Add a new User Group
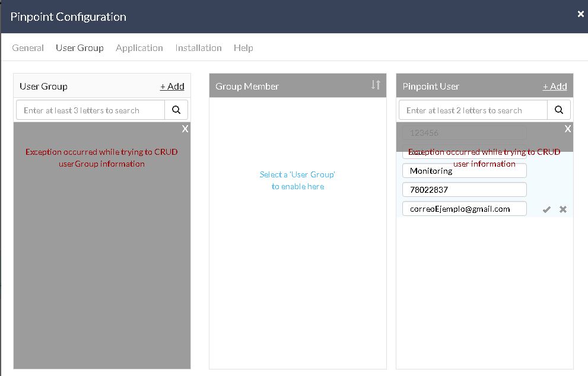The width and height of the screenshot is (588, 376). (x=172, y=86)
